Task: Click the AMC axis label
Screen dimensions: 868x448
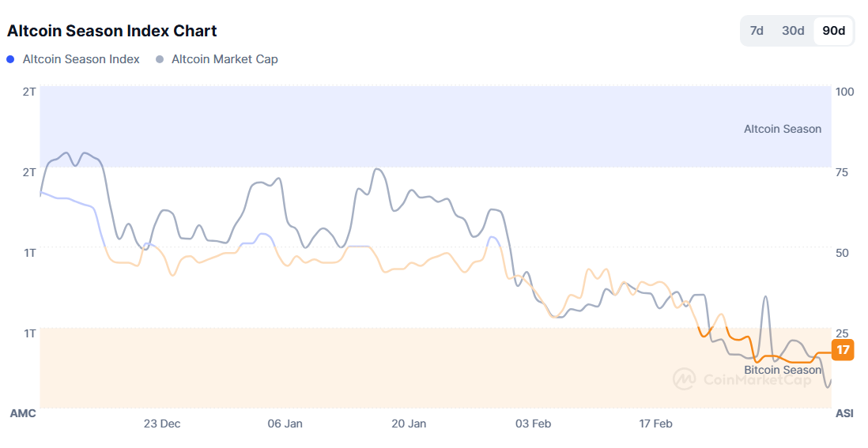Action: [23, 413]
